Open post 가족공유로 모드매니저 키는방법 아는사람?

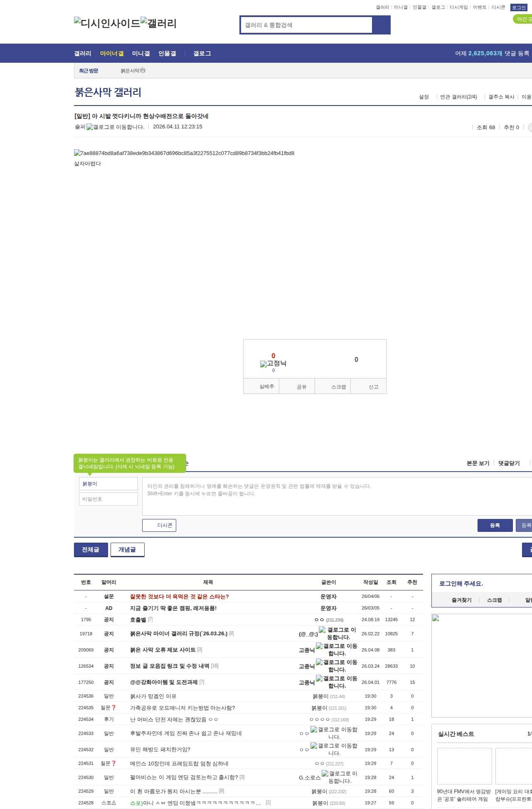(182, 708)
